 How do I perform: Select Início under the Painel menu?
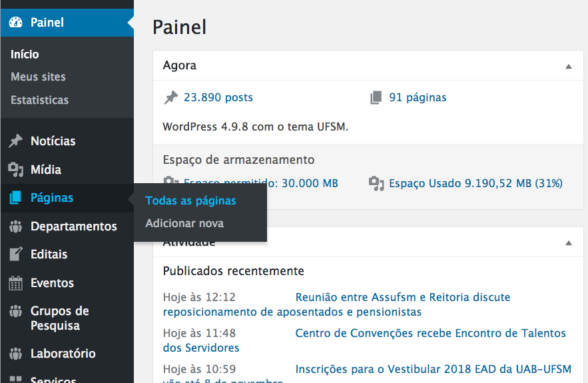[x=25, y=54]
